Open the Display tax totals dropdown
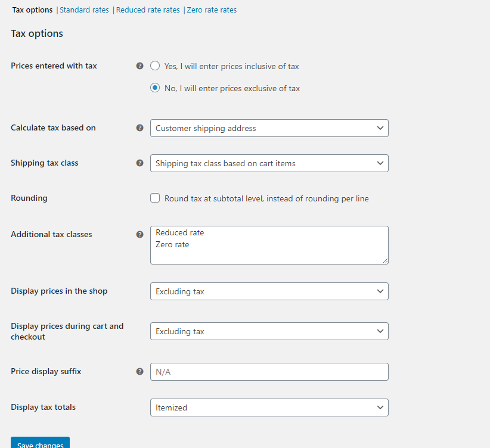Image resolution: width=490 pixels, height=448 pixels. (x=269, y=407)
